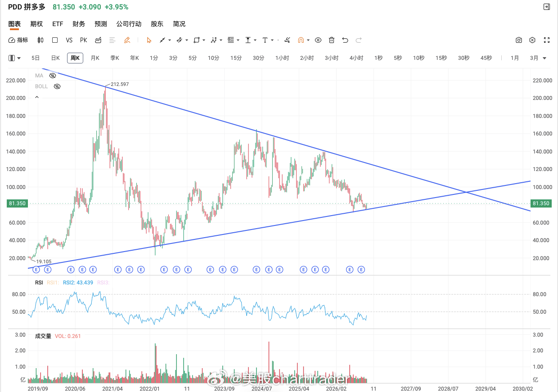558x392 pixels.
Task: Open chart settings gear icon
Action: (532, 40)
